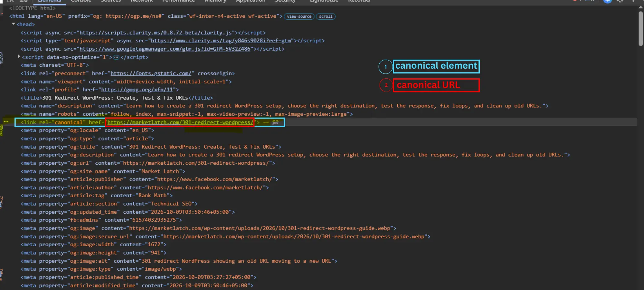Select the html lang="en-US" opening tag
The height and width of the screenshot is (290, 644).
[x=146, y=16]
